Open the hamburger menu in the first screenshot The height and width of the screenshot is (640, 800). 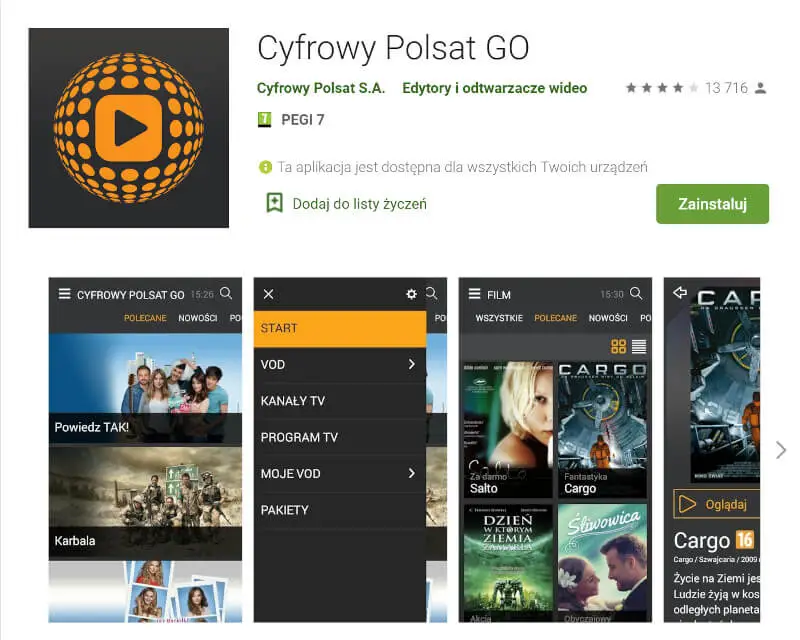63,294
